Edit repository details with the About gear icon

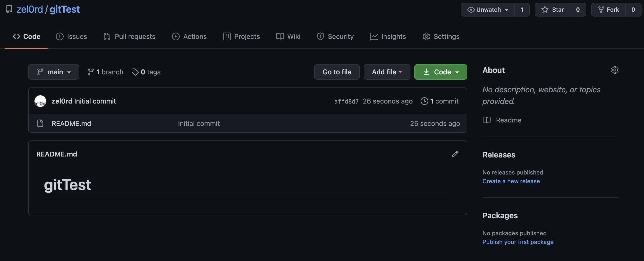[x=615, y=70]
